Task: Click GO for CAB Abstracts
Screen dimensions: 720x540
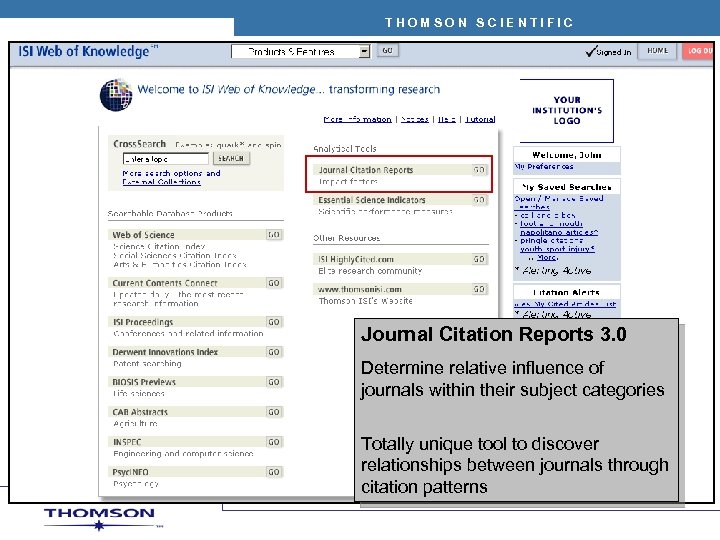Action: click(274, 412)
